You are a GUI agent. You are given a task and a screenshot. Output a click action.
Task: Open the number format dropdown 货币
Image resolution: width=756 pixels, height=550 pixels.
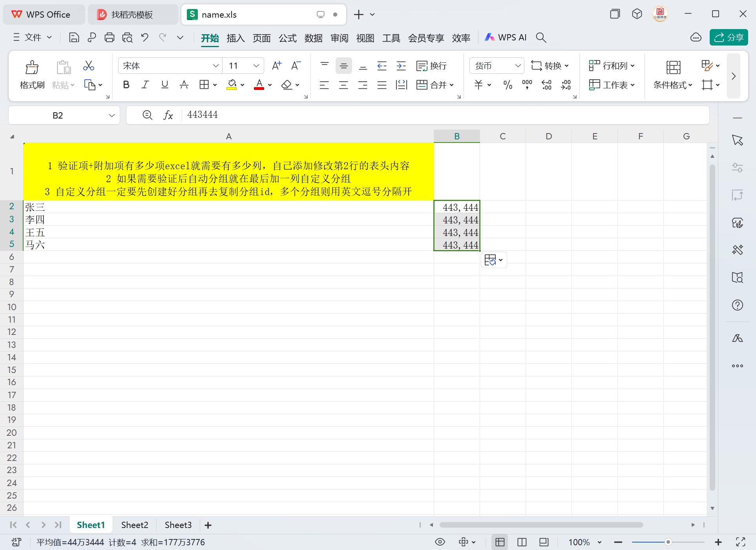point(518,66)
